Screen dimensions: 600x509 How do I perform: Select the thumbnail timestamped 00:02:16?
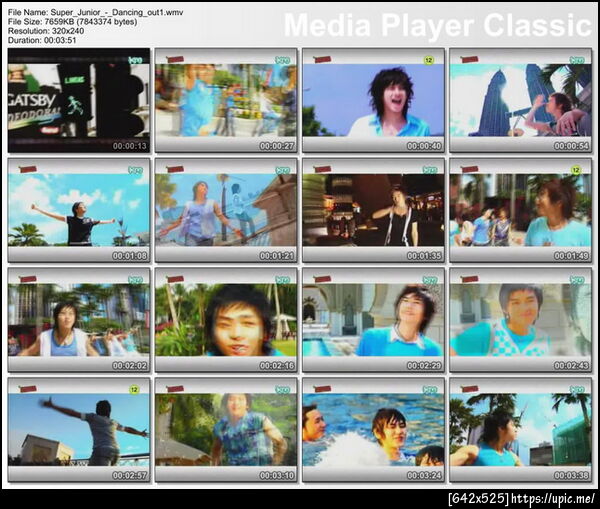(x=226, y=320)
